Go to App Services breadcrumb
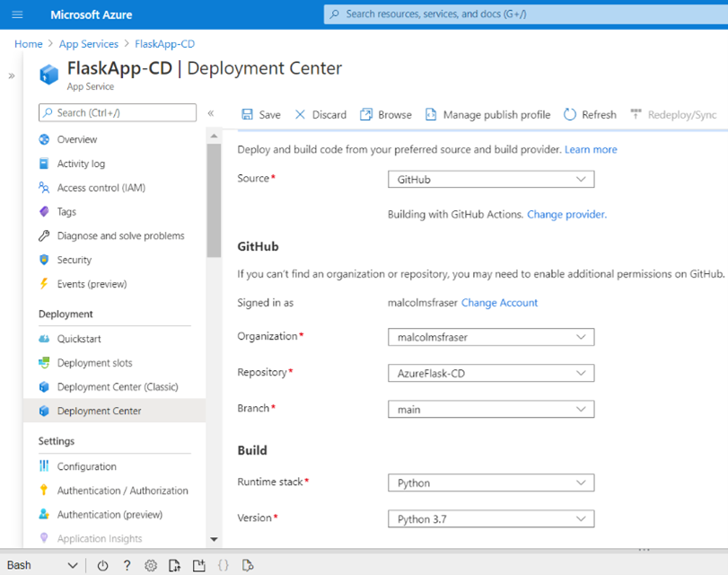The height and width of the screenshot is (575, 728). pyautogui.click(x=89, y=44)
